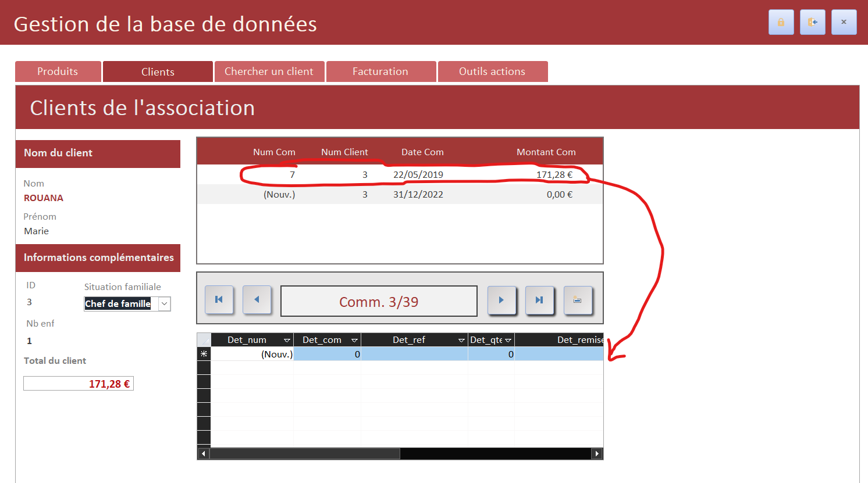Click the datasheet select-all corner

pyautogui.click(x=204, y=340)
